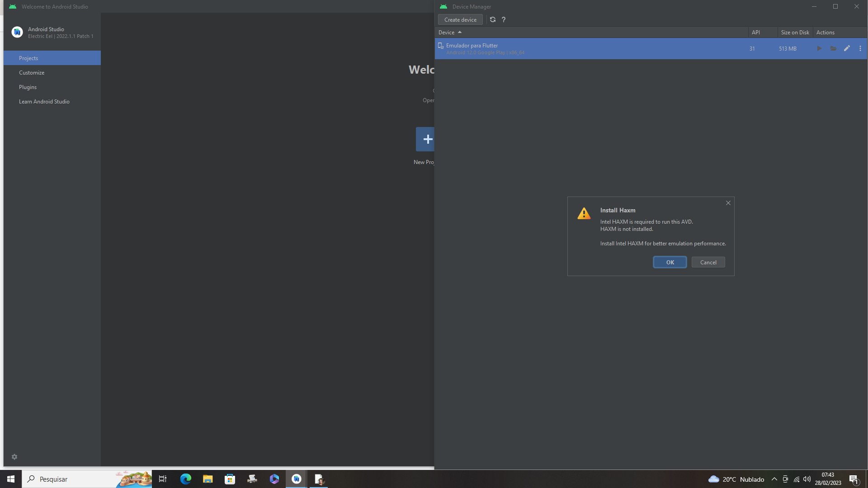Expand hidden system tray icons chevron
This screenshot has width=868, height=488.
click(774, 479)
